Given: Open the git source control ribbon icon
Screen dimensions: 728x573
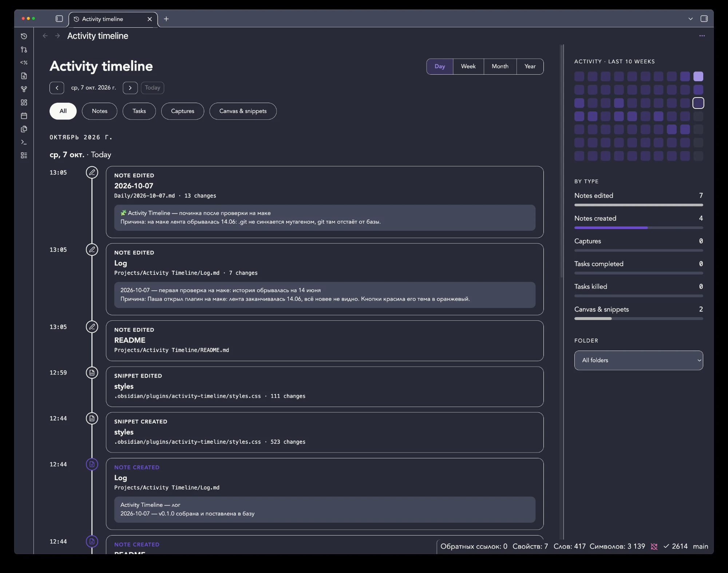Looking at the screenshot, I should pyautogui.click(x=24, y=50).
